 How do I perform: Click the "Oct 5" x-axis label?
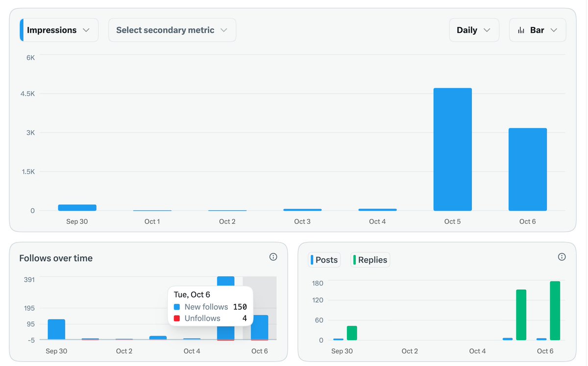coord(452,221)
